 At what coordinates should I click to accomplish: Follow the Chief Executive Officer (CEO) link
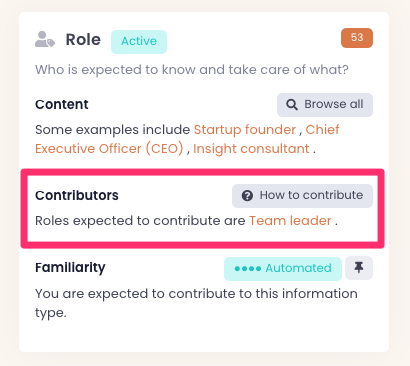point(187,139)
